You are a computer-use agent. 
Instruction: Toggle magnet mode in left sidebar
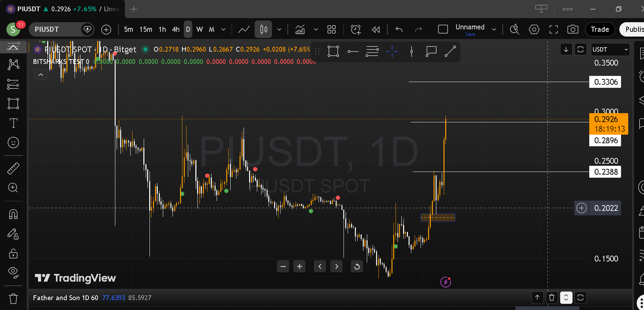13,214
